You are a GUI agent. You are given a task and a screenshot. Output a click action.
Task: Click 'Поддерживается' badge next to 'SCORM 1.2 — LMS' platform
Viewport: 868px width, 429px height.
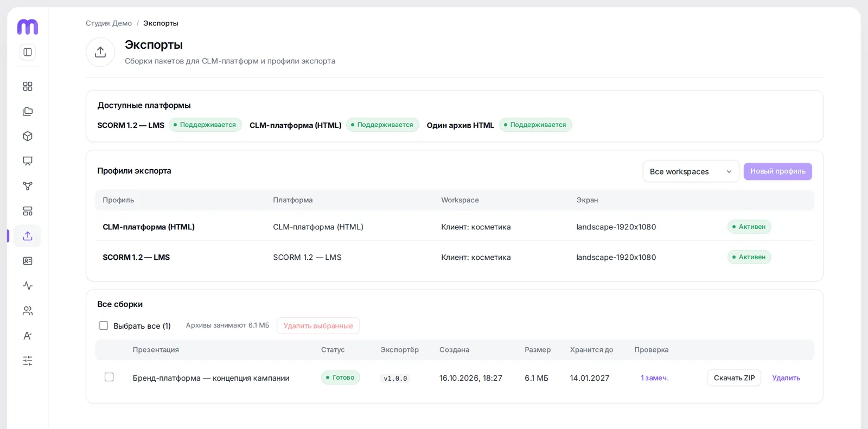[205, 125]
